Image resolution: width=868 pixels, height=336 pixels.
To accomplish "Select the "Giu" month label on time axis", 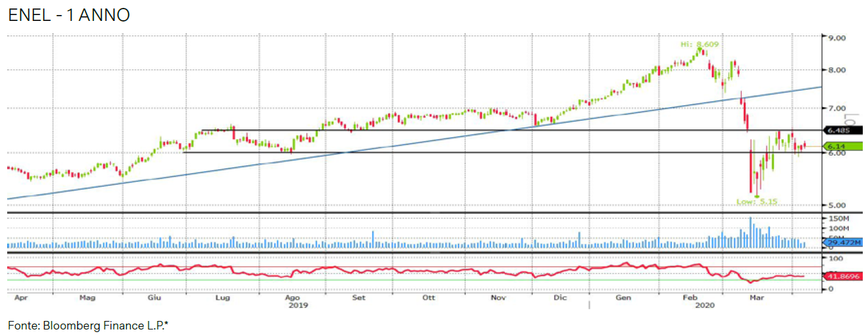I will coord(155,298).
